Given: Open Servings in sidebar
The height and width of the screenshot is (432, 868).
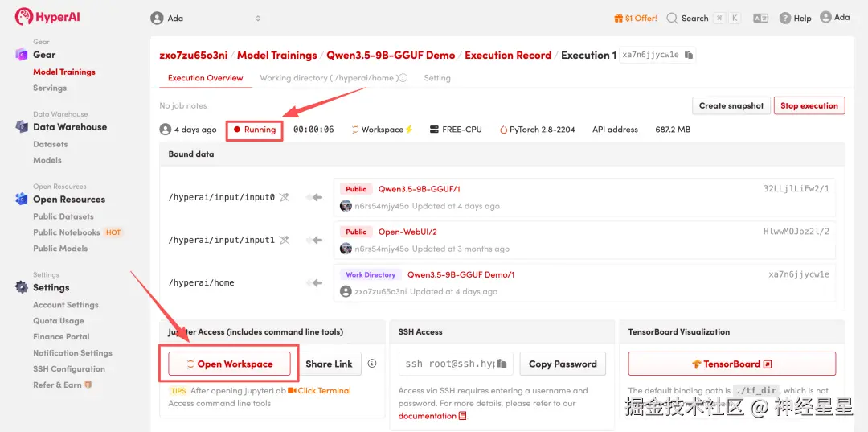Looking at the screenshot, I should point(50,88).
